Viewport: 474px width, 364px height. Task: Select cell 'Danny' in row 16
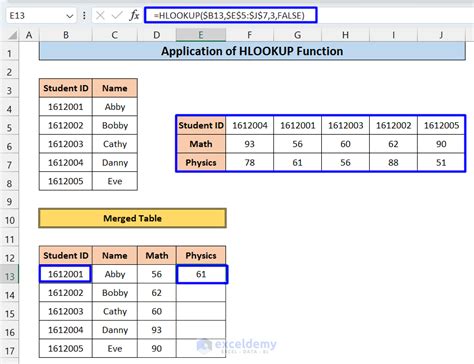click(115, 330)
